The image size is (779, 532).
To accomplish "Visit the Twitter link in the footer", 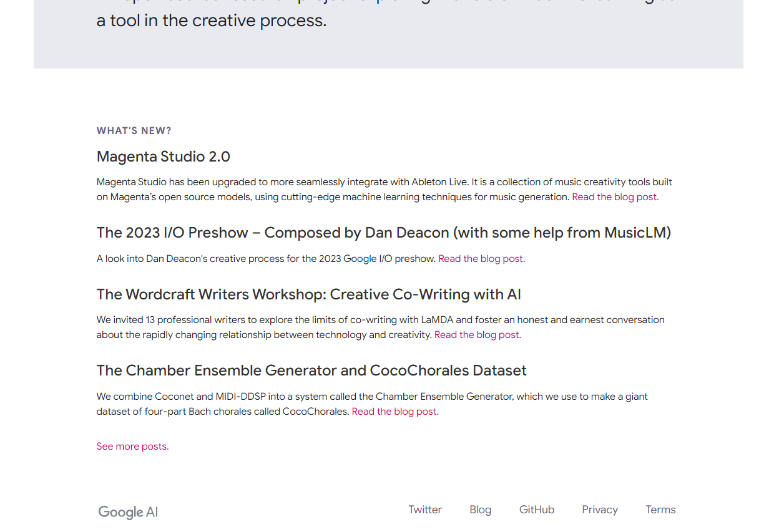I will point(425,510).
